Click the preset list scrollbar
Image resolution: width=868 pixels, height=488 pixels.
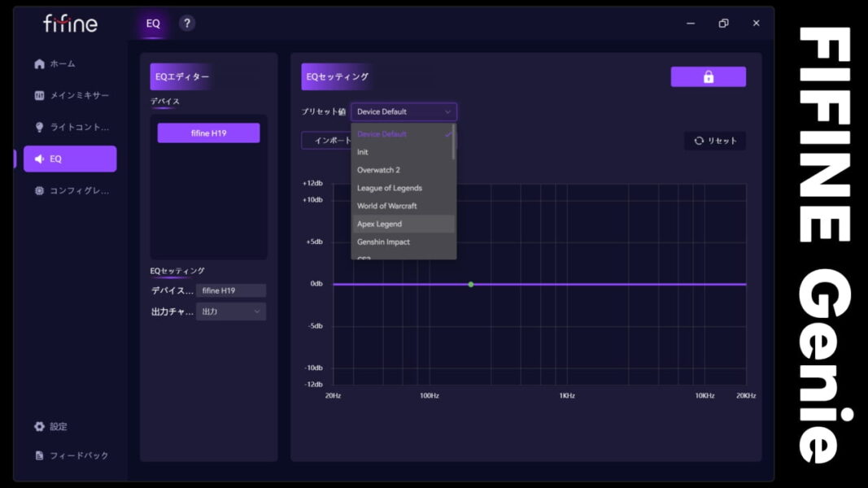click(x=454, y=142)
